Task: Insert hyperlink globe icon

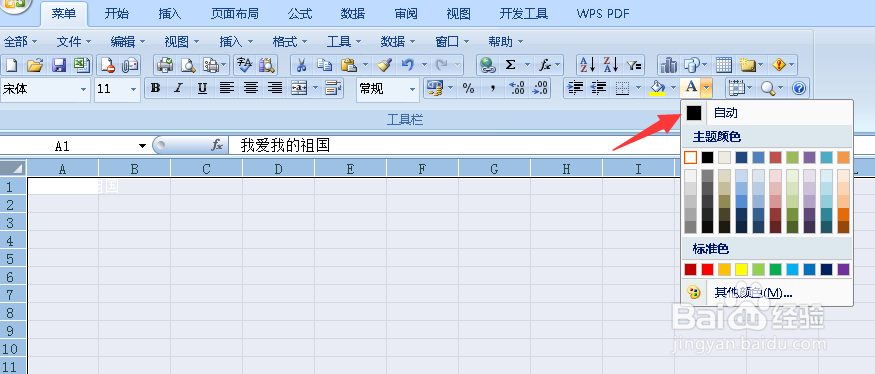Action: click(488, 65)
